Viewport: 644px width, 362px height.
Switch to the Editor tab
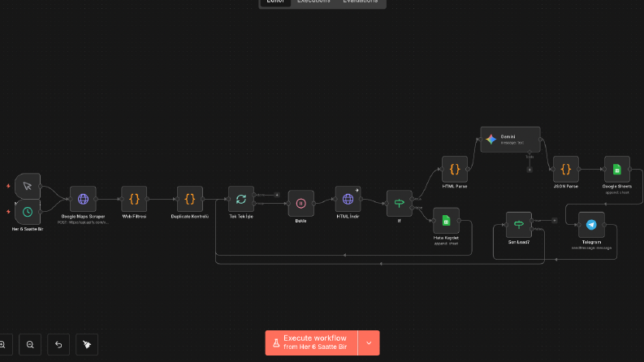(275, 2)
